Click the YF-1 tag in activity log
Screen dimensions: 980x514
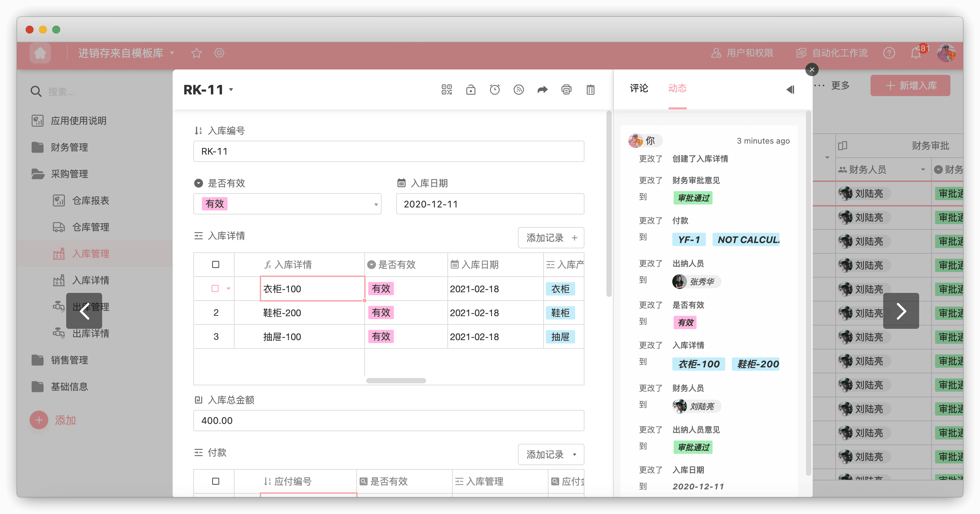pos(689,240)
